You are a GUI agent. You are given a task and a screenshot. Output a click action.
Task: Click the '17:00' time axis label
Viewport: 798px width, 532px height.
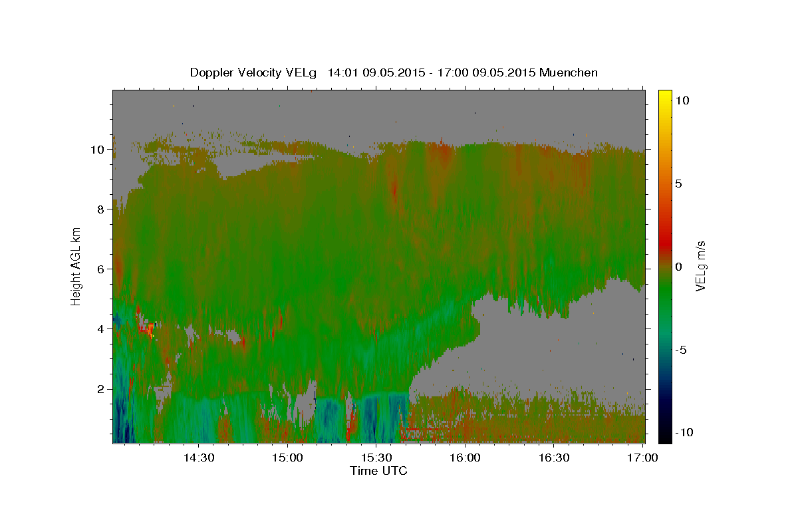[642, 458]
